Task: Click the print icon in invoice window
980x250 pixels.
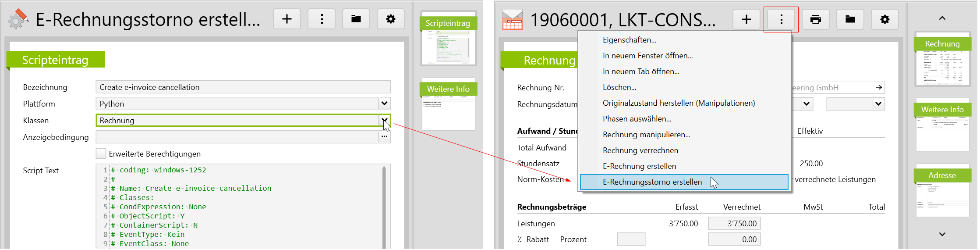Action: point(815,20)
